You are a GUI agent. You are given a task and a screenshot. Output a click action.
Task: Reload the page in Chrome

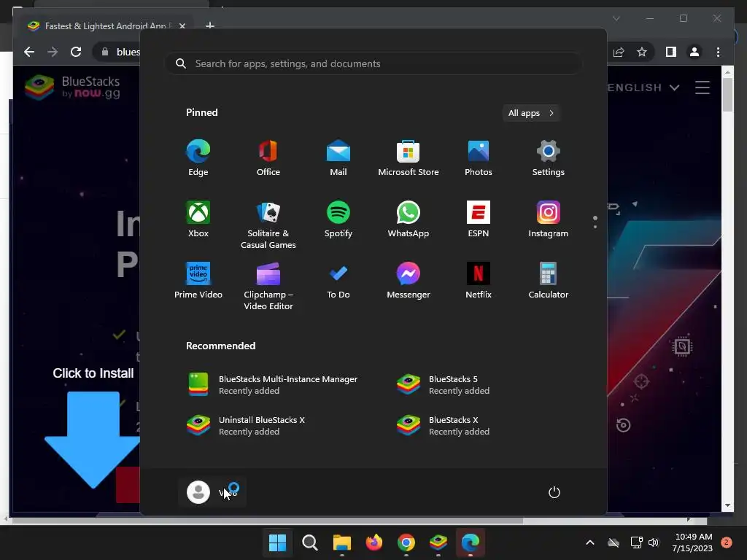(76, 52)
